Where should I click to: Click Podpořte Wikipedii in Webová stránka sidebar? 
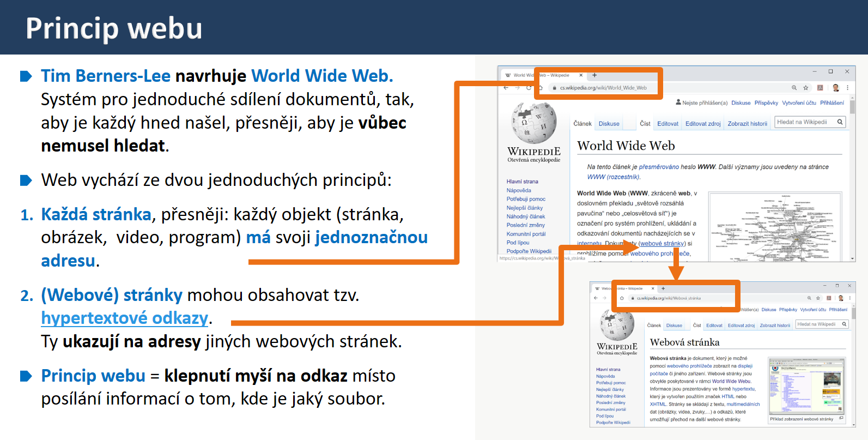[x=613, y=423]
